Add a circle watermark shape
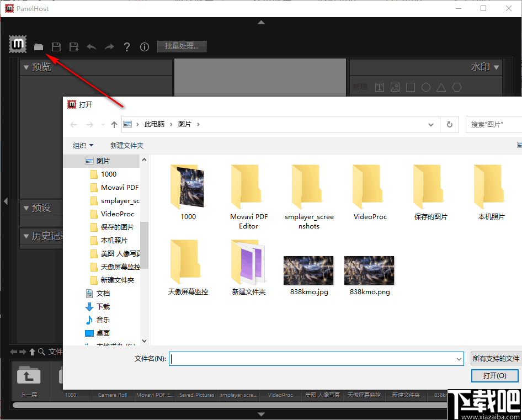 [x=426, y=87]
